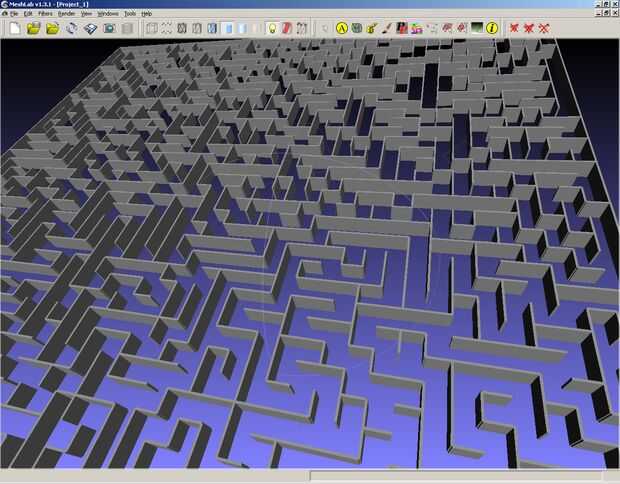
Task: Switch to flat lines render mode with blue cube
Action: pos(212,28)
